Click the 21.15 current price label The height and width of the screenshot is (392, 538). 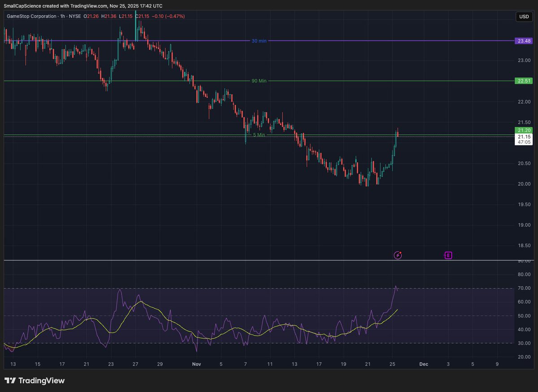pyautogui.click(x=524, y=137)
